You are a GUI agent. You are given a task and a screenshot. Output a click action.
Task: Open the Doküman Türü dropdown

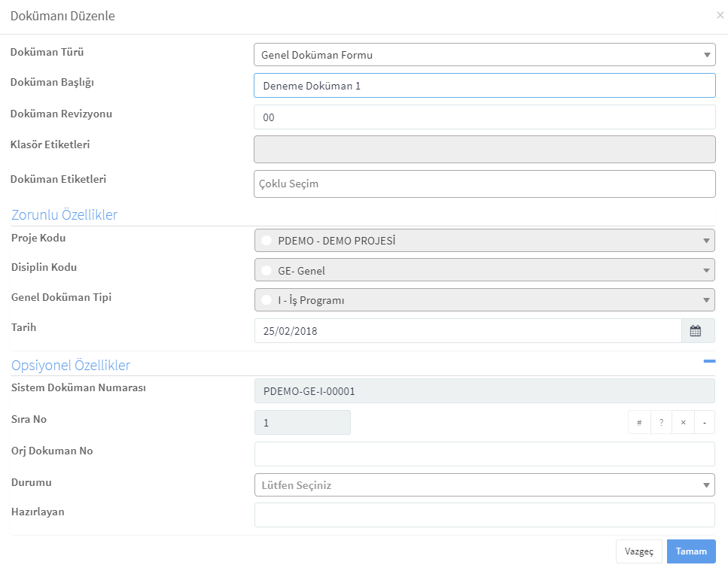(x=484, y=55)
